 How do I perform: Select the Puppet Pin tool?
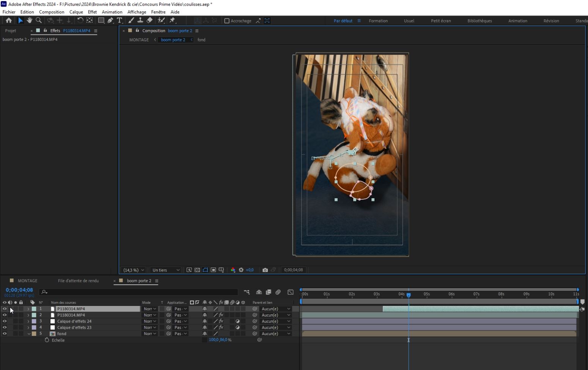(x=173, y=20)
